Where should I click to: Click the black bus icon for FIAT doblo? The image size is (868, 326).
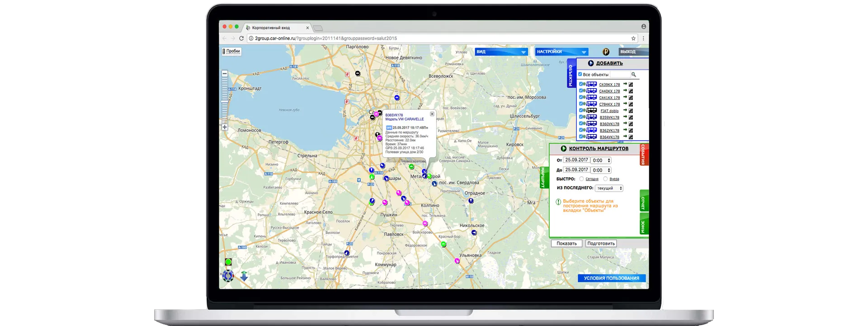(592, 110)
